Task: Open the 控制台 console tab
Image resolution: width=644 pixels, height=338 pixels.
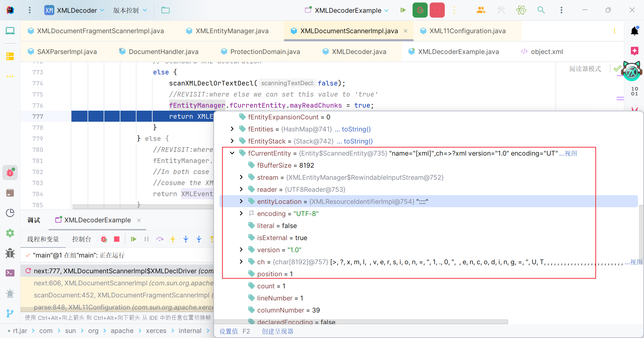Action: click(82, 239)
